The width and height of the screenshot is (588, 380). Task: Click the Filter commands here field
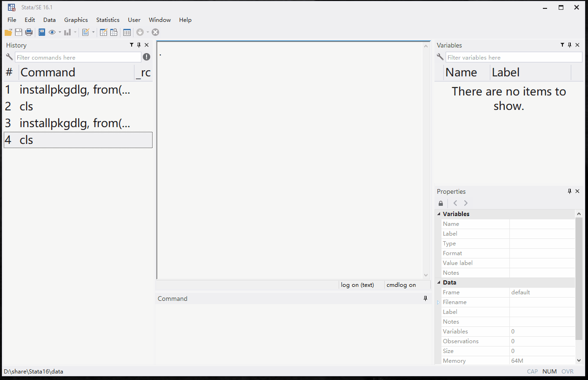78,57
